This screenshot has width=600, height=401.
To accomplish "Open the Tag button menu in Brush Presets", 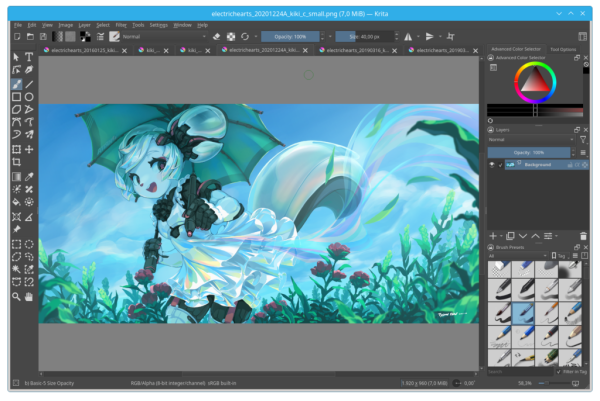I will coord(560,256).
